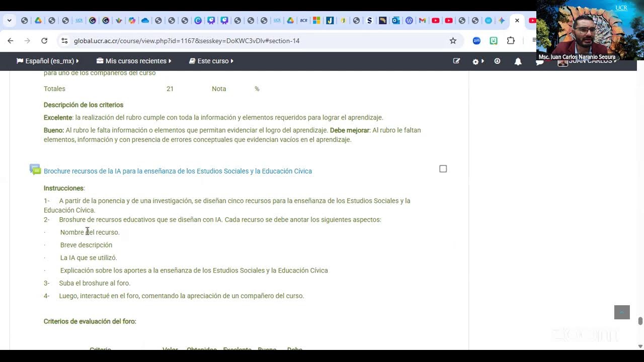Image resolution: width=644 pixels, height=362 pixels.
Task: Open the Este curso dropdown menu
Action: [x=211, y=61]
